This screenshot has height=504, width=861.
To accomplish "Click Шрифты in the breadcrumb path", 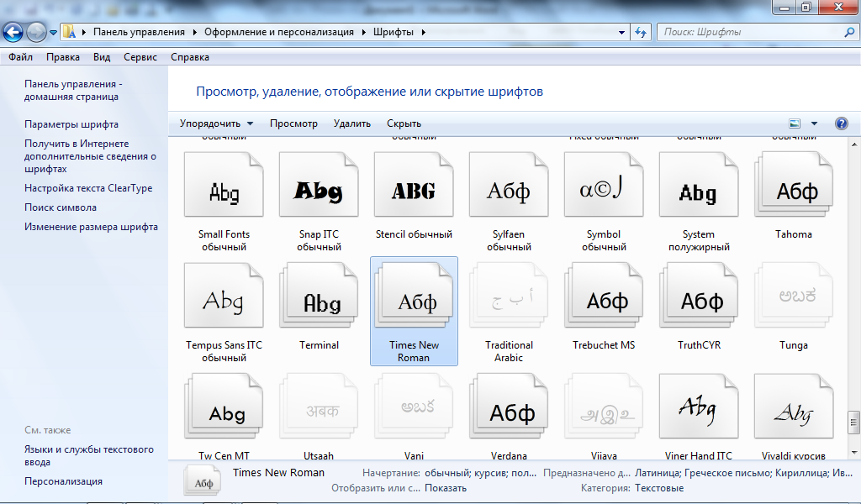I will pyautogui.click(x=394, y=33).
